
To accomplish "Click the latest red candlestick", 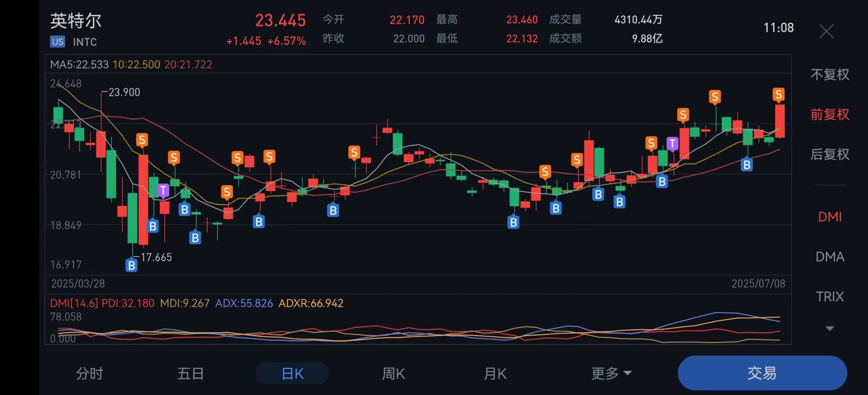I will pos(780,121).
